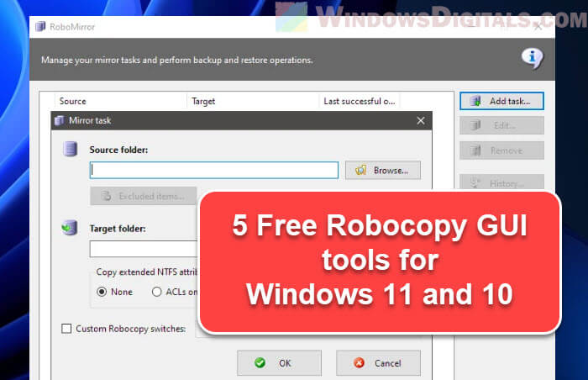Click the History... button
The width and height of the screenshot is (588, 380).
click(x=501, y=183)
